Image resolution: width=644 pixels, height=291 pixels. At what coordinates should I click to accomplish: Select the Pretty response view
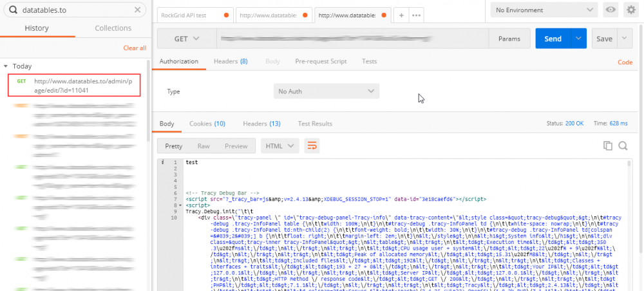point(174,146)
